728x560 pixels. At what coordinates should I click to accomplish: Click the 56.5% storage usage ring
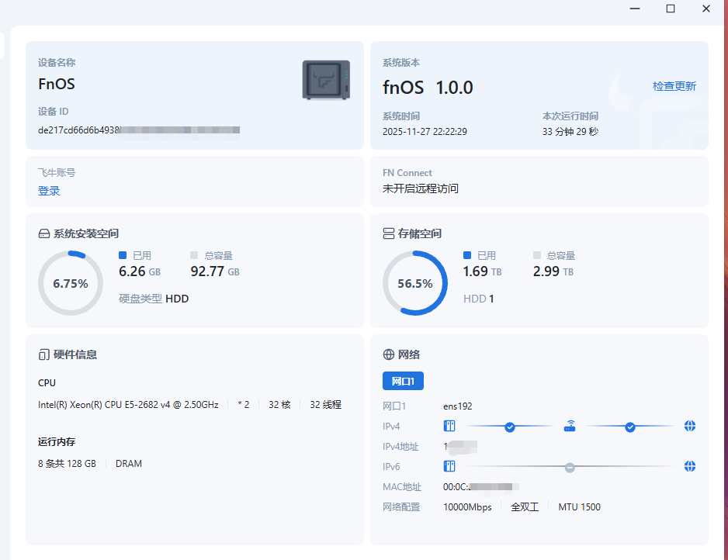pyautogui.click(x=415, y=283)
